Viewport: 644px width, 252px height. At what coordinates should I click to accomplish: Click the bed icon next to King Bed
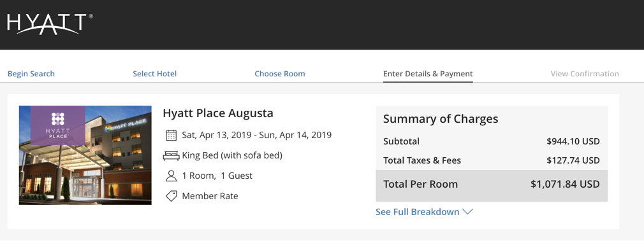(x=171, y=156)
